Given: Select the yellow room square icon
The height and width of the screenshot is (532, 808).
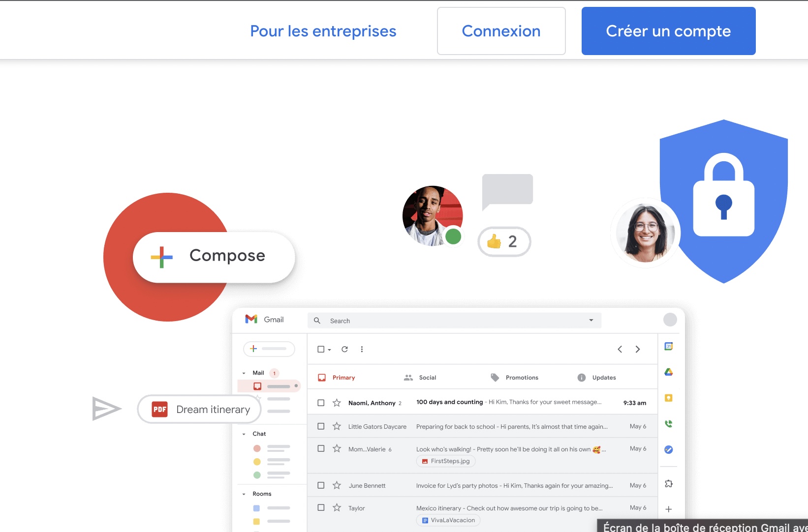Looking at the screenshot, I should 256,521.
